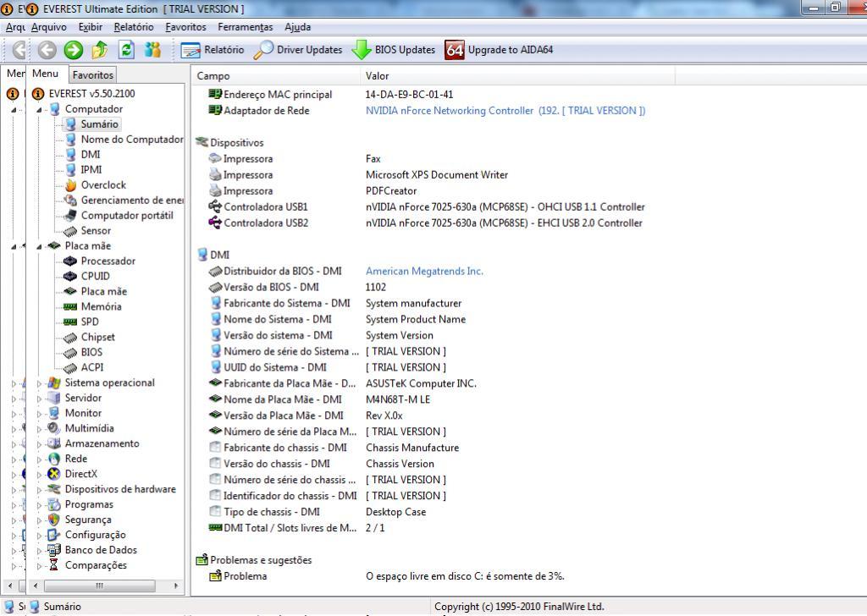867x616 pixels.
Task: Select the Programas icon
Action: point(53,504)
